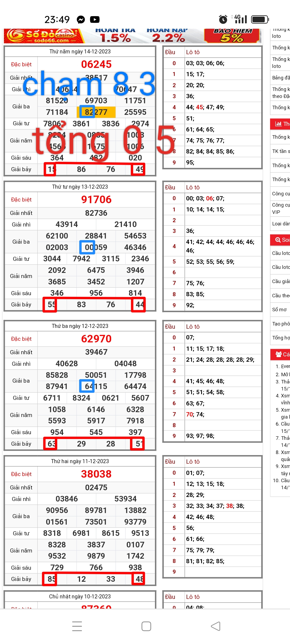Click red loto number 45
The width and height of the screenshot is (290, 644).
200,107
